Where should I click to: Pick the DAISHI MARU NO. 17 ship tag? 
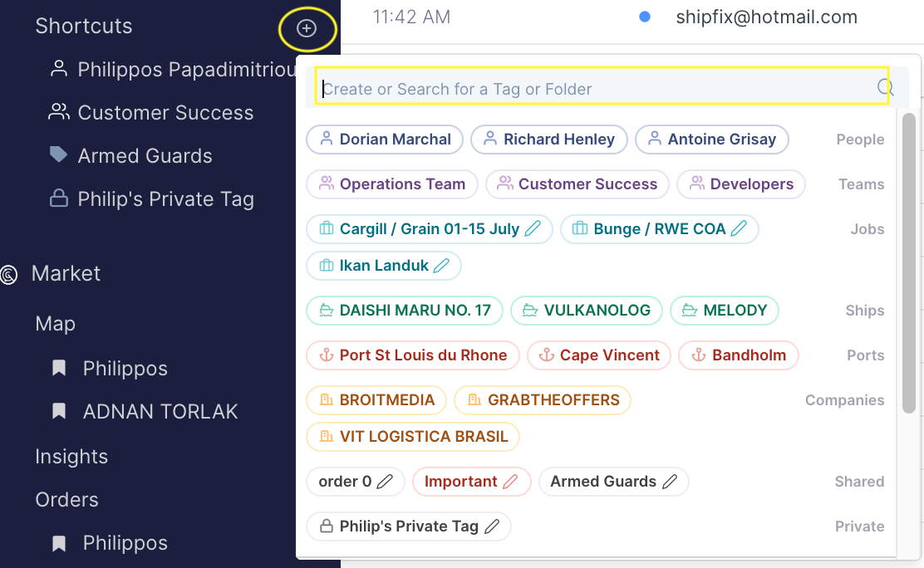pyautogui.click(x=405, y=311)
